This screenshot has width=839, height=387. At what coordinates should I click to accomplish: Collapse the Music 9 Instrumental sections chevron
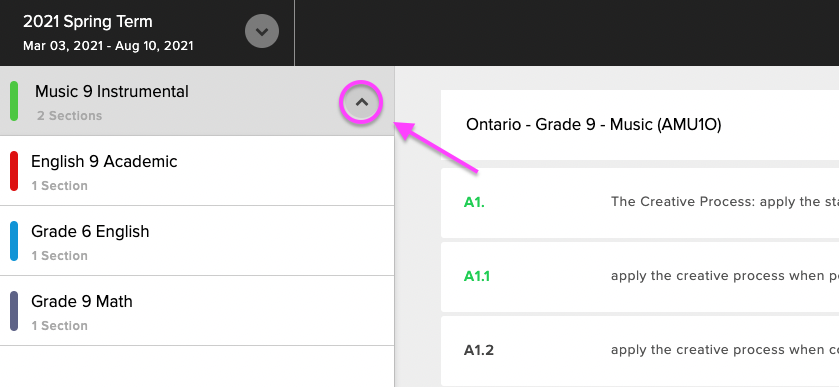coord(362,102)
